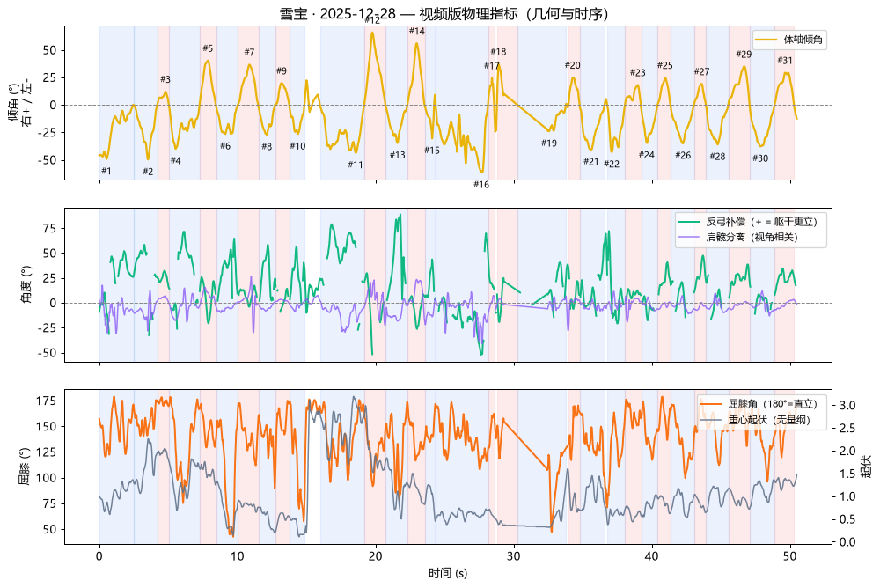This screenshot has width=880, height=588.
Task: Click the #7 peak label
Action: [249, 52]
